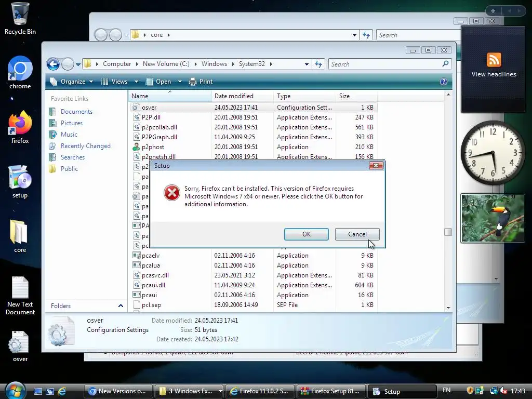Sort by the Name column header
The height and width of the screenshot is (399, 532).
coord(170,96)
